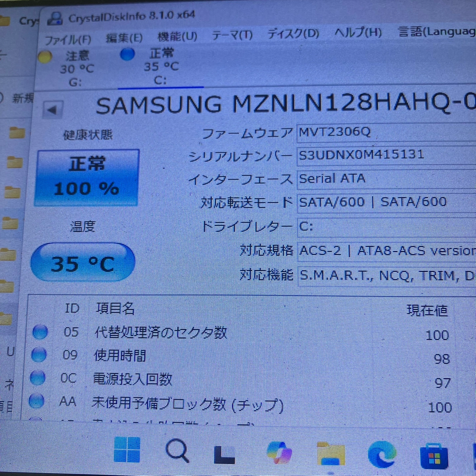Open the 機能(U) menu
The width and height of the screenshot is (476, 476).
coord(177,36)
